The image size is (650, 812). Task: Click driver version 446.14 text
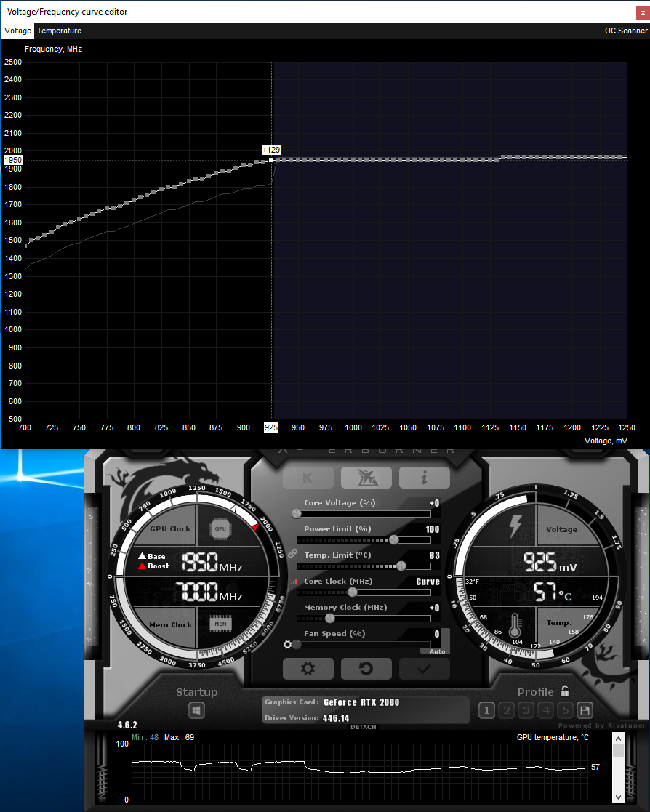336,718
